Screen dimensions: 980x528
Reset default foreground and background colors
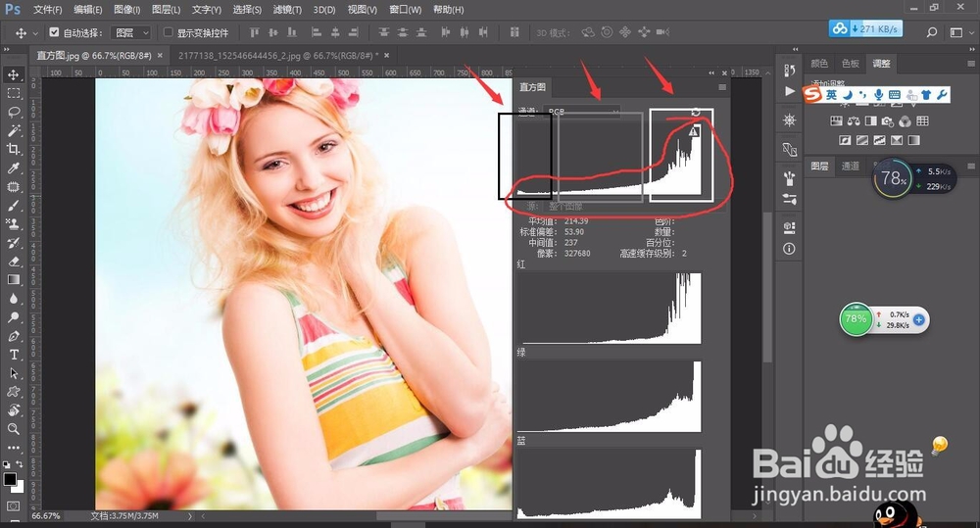(x=6, y=464)
